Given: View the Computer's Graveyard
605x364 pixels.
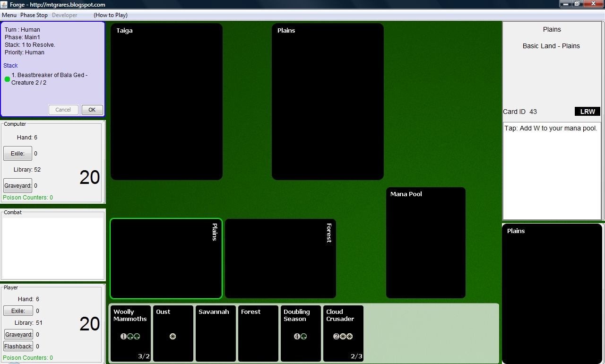Looking at the screenshot, I should [x=18, y=186].
